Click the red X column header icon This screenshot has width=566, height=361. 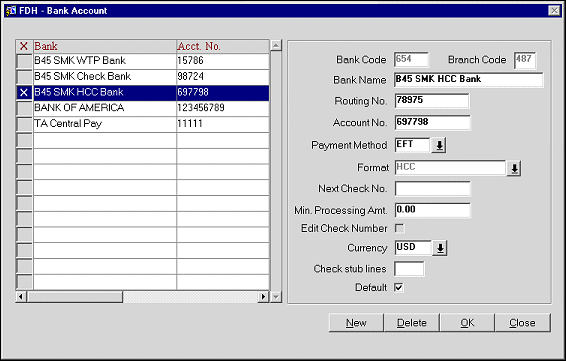(24, 46)
